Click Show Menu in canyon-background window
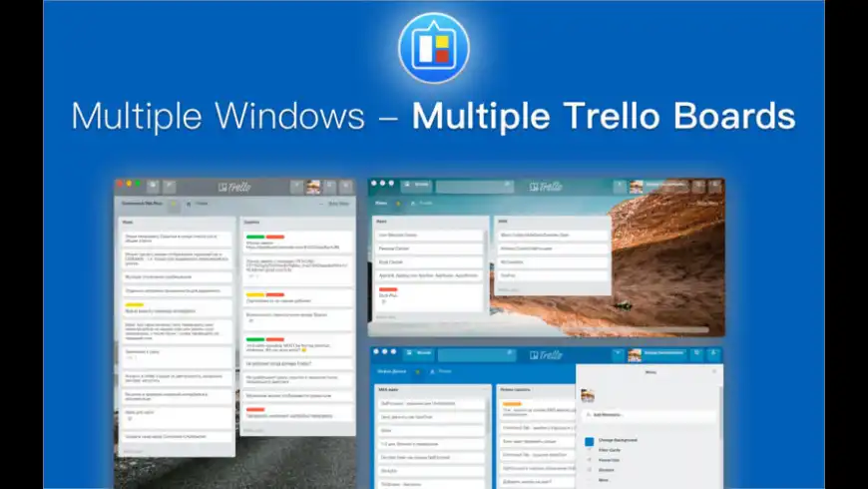 tap(707, 204)
